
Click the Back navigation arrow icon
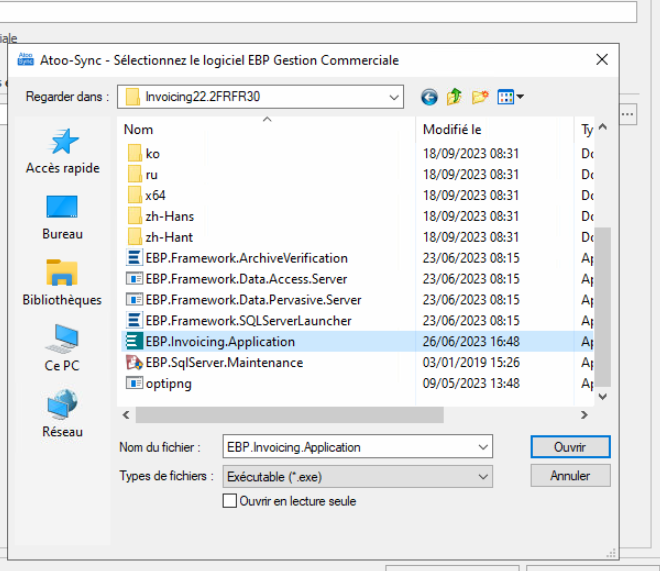click(x=429, y=97)
